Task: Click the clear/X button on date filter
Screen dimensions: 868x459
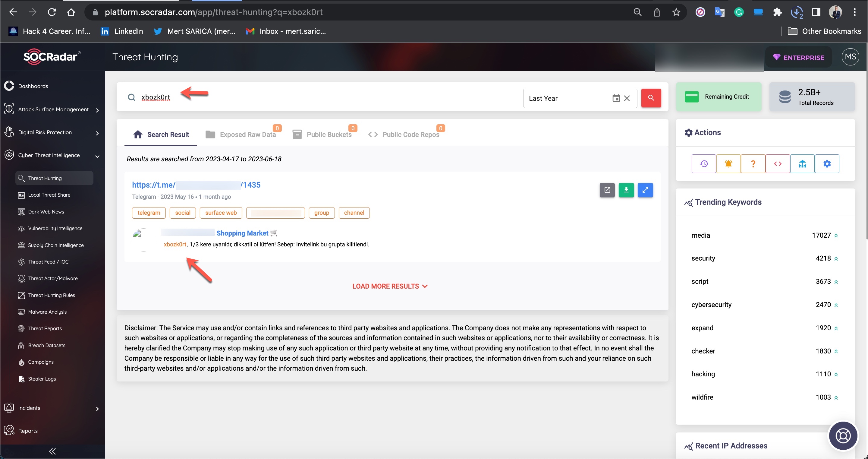Action: (627, 98)
